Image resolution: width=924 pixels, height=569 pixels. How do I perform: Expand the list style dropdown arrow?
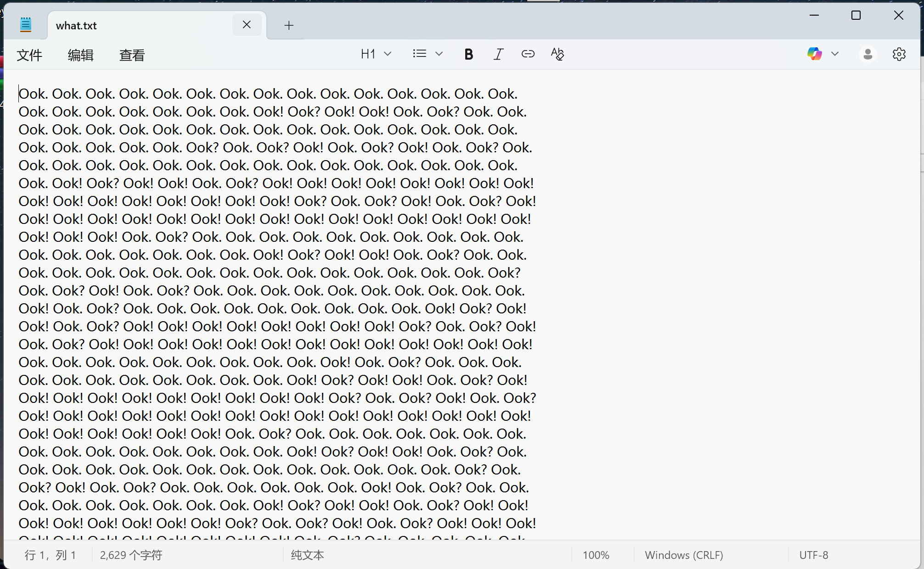pos(439,54)
